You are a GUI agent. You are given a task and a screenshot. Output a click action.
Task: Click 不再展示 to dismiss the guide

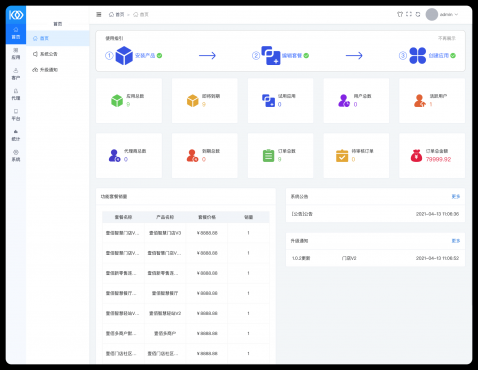point(447,38)
